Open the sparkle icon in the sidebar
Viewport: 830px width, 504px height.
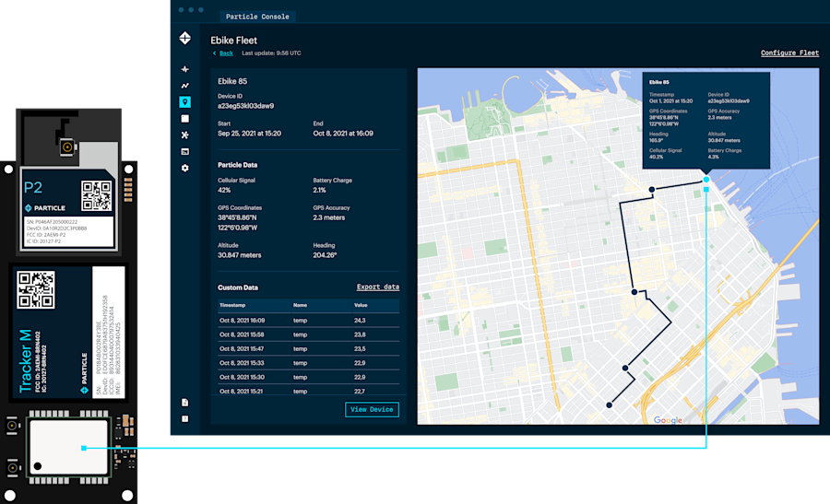coord(184,69)
